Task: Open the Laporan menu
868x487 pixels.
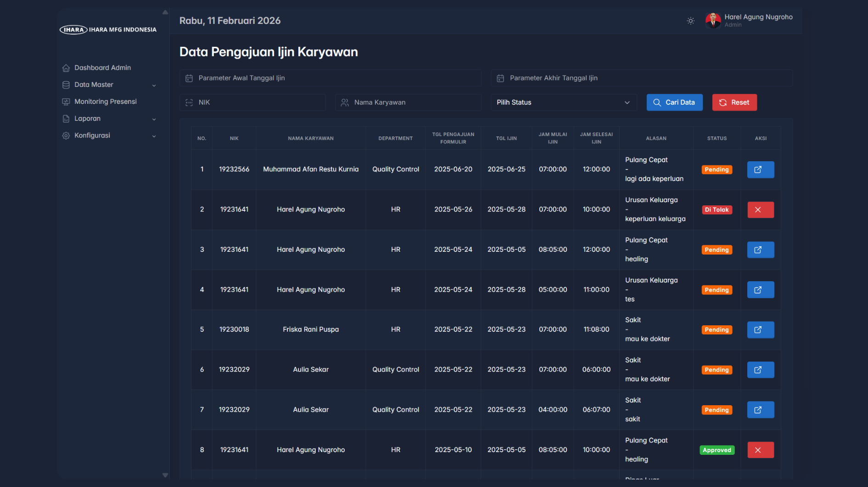Action: (x=87, y=119)
